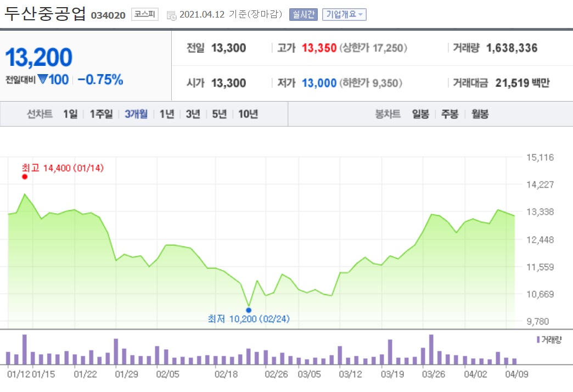Click the 고가 value 13,350

click(319, 48)
